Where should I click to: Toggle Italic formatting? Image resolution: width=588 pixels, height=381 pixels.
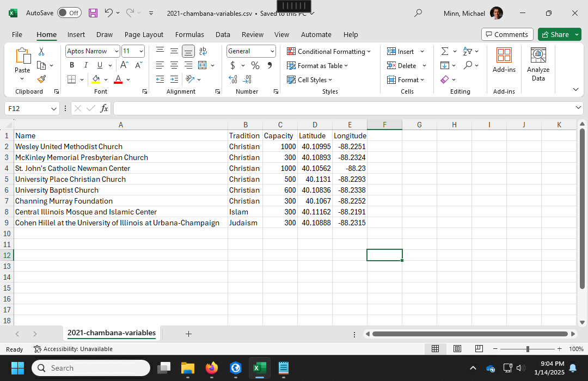click(86, 65)
